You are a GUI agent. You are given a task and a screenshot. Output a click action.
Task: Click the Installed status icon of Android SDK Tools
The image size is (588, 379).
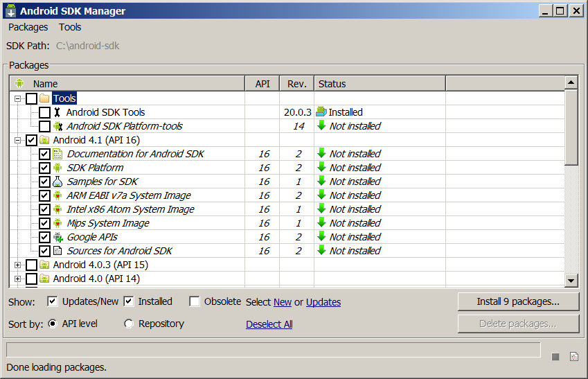point(321,112)
